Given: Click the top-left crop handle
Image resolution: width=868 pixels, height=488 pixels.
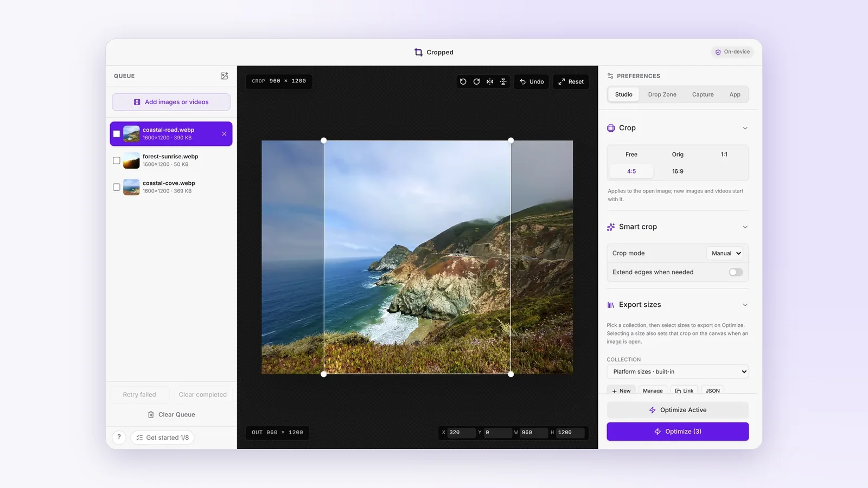Looking at the screenshot, I should click(x=324, y=140).
